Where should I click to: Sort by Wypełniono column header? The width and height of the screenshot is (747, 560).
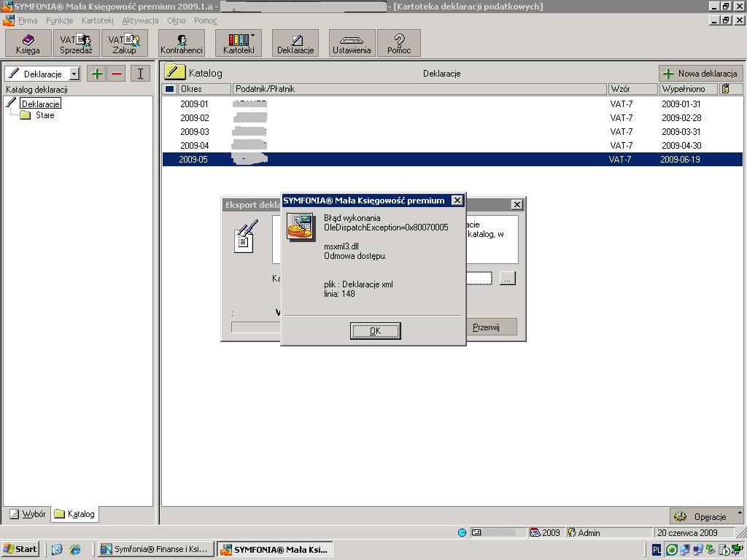pos(689,88)
